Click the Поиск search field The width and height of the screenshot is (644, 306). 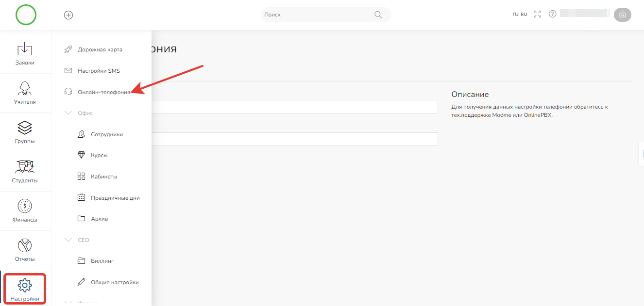(x=318, y=15)
